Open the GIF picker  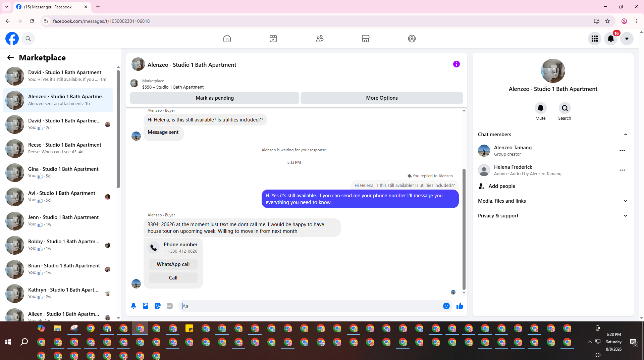(x=170, y=306)
